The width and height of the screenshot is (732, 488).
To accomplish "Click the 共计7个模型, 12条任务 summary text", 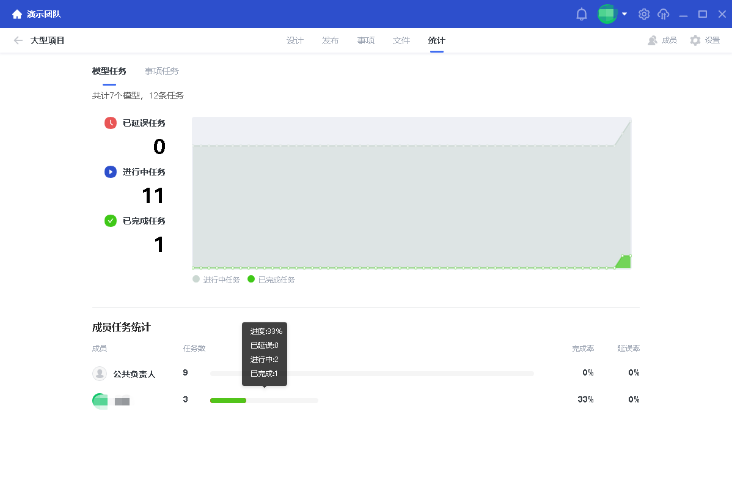I will point(138,96).
